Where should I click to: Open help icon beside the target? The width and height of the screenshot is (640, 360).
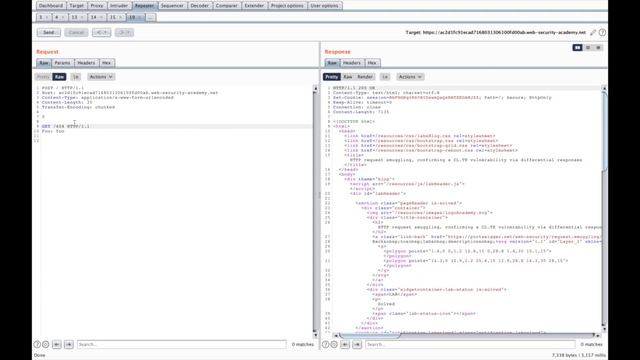[x=602, y=32]
